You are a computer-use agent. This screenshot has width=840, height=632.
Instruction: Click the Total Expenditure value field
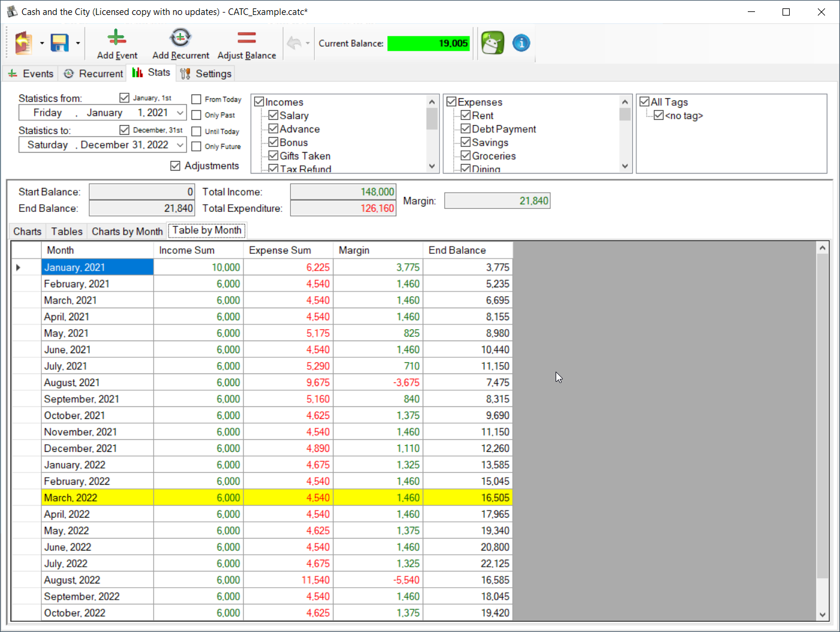tap(343, 208)
